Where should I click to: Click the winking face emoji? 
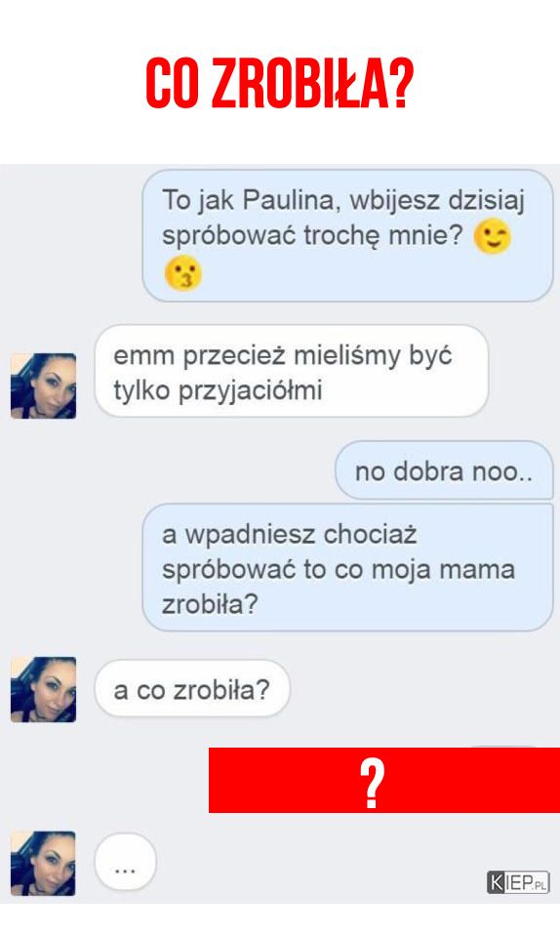click(x=492, y=237)
